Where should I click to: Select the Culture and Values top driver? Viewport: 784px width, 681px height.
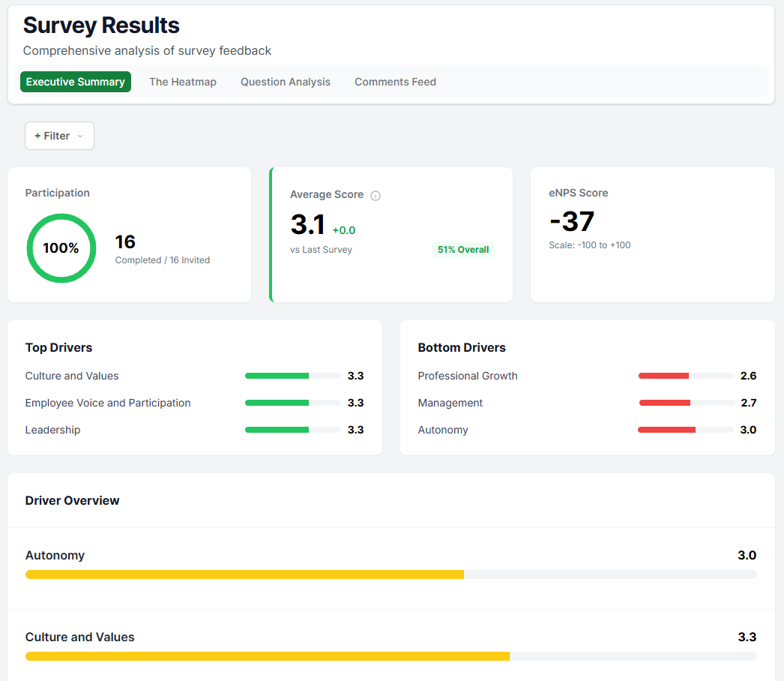pos(194,376)
